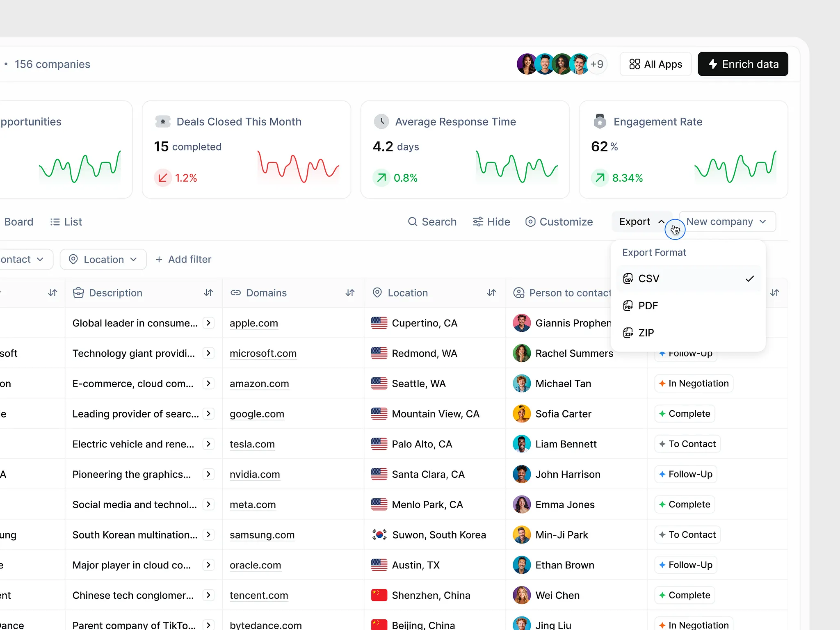The width and height of the screenshot is (840, 630).
Task: Choose PDF export format
Action: point(688,306)
